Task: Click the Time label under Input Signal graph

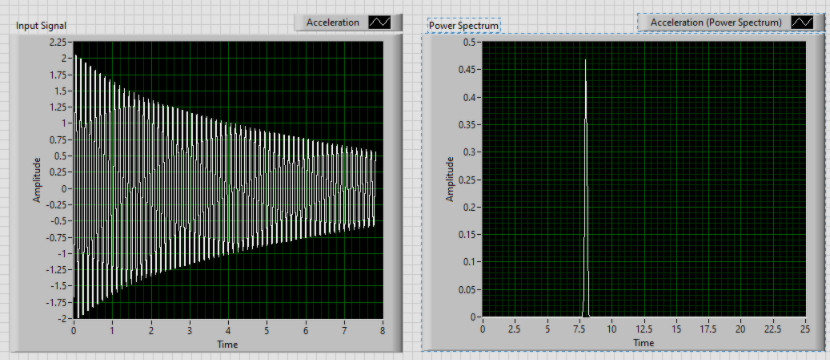Action: (228, 345)
